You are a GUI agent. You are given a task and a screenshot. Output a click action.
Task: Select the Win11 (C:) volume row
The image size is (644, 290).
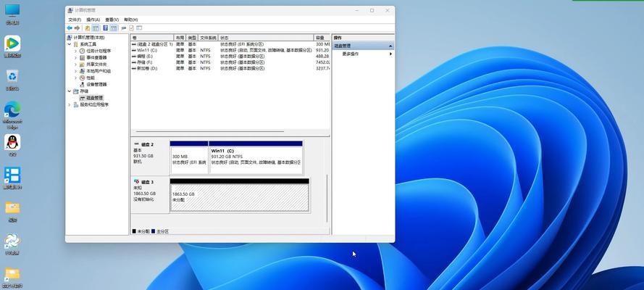coord(230,50)
